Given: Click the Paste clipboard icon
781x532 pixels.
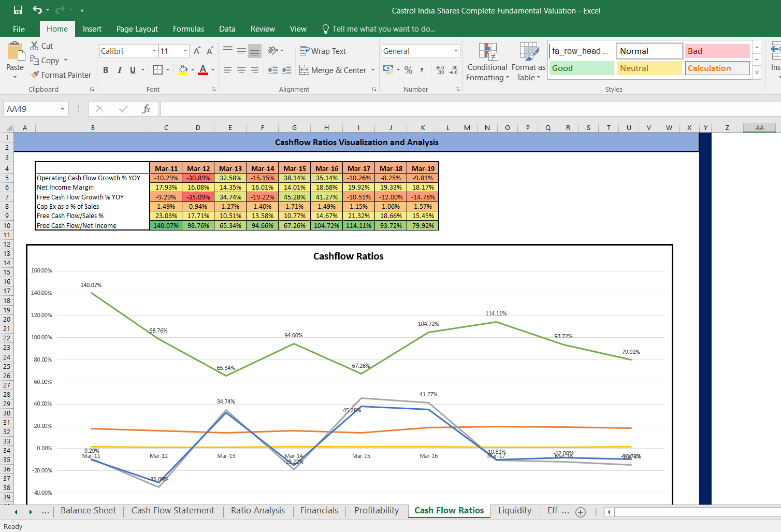Looking at the screenshot, I should point(15,51).
